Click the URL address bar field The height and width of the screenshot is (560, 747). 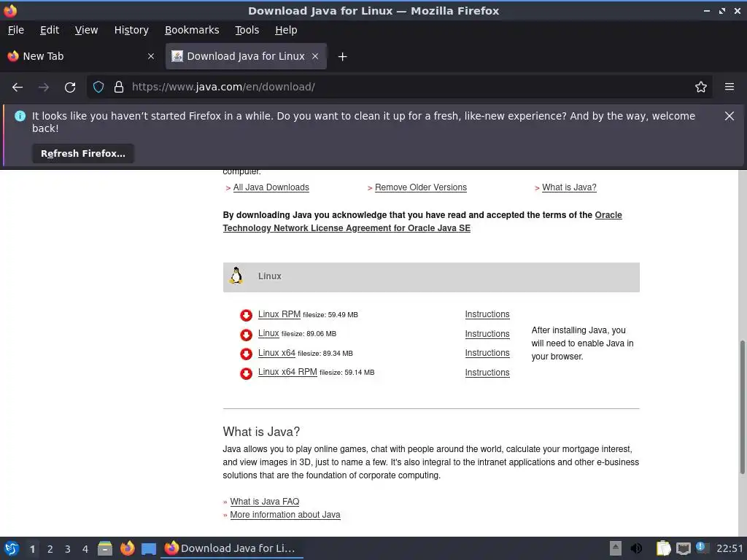click(x=399, y=87)
